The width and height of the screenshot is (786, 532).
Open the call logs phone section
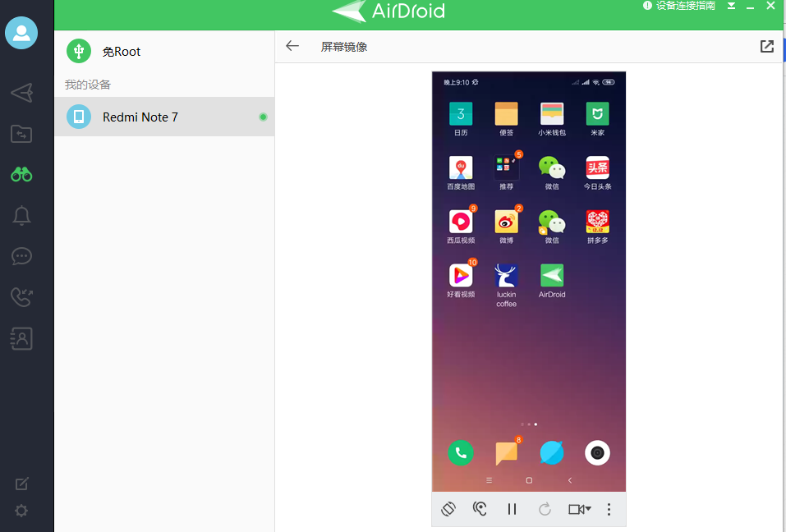21,297
